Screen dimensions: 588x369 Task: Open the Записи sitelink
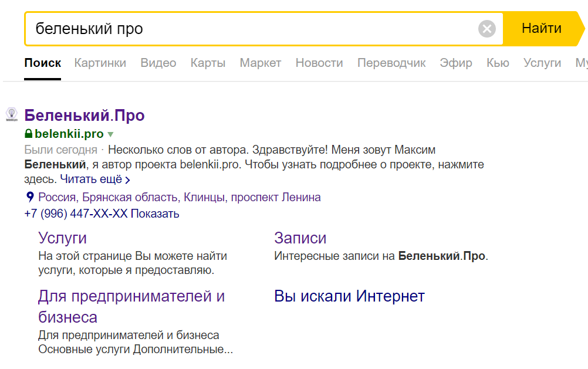pos(300,238)
